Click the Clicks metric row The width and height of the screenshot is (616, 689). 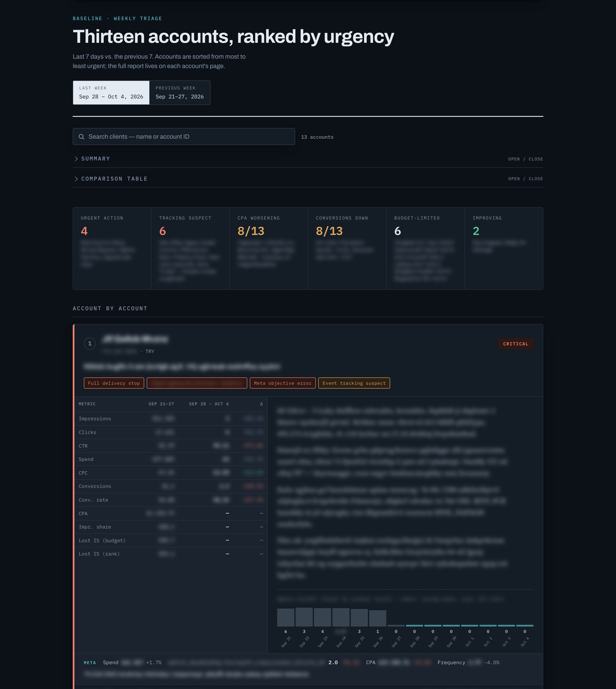[171, 432]
